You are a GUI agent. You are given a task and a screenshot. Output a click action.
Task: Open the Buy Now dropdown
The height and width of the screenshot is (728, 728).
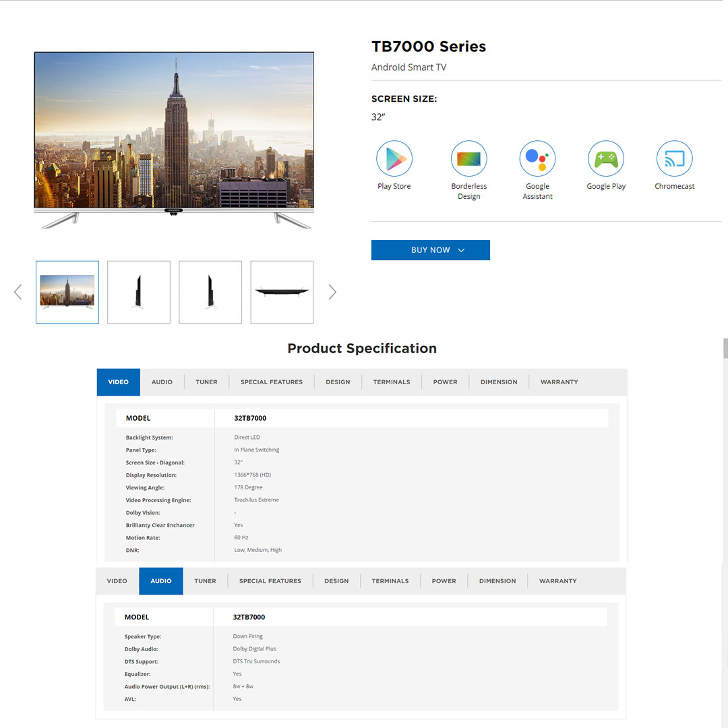430,250
